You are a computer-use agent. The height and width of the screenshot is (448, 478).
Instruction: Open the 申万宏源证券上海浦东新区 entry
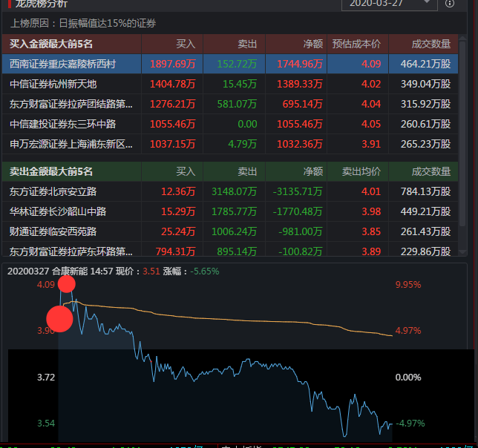(71, 143)
